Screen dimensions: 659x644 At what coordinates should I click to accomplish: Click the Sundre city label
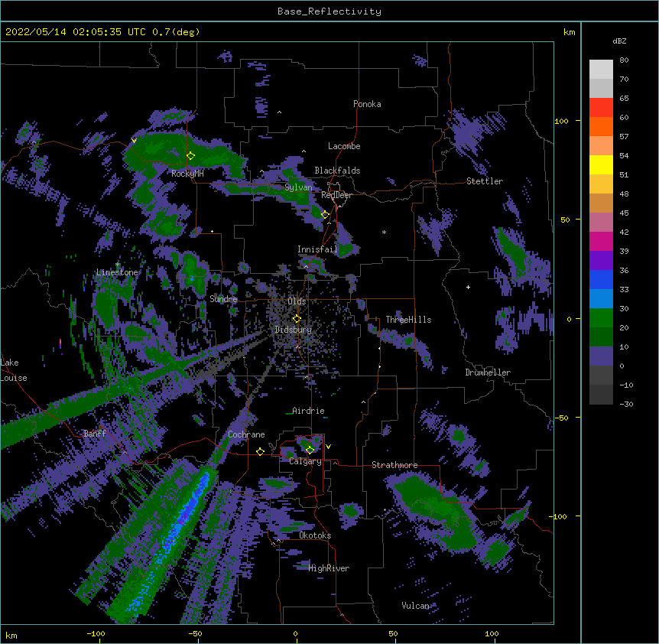(x=223, y=299)
